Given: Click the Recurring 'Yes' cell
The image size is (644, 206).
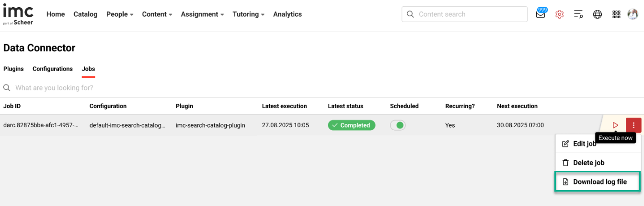Looking at the screenshot, I should pyautogui.click(x=450, y=125).
